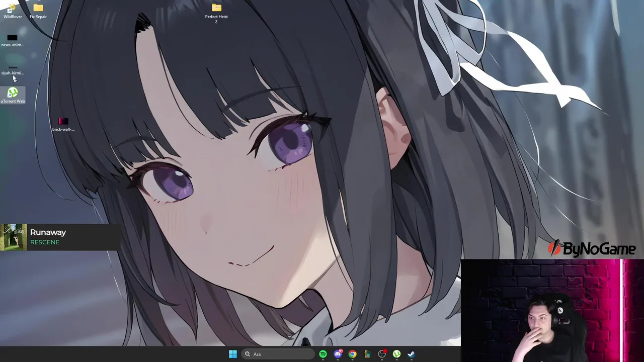The width and height of the screenshot is (644, 362).
Task: Select the brick-wall image file
Action: click(x=63, y=124)
